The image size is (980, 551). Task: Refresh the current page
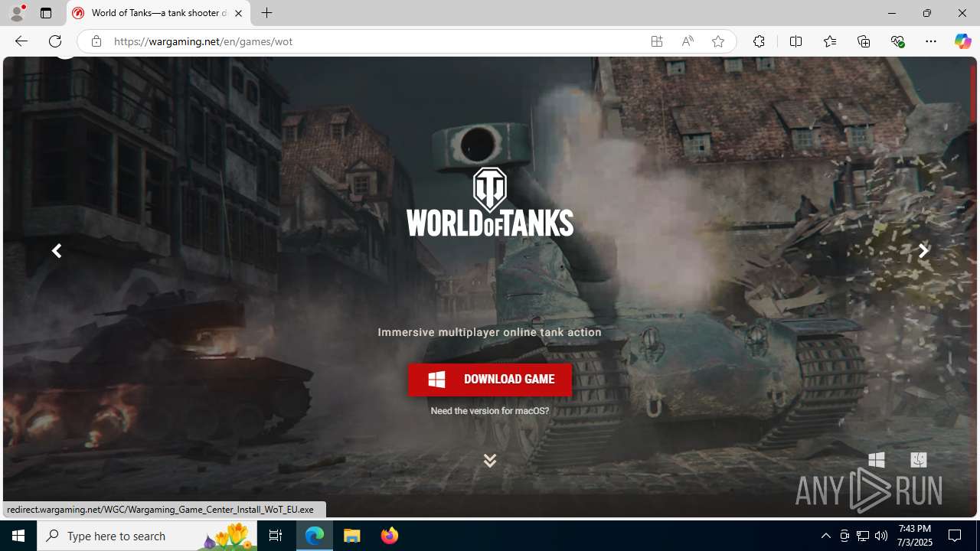55,41
